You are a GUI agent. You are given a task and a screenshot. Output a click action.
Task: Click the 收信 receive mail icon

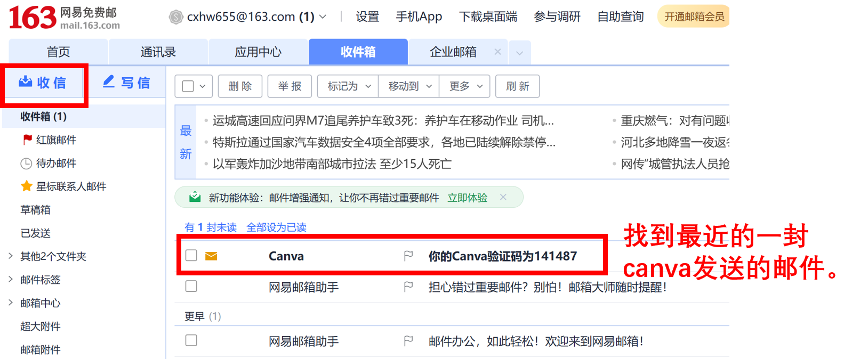26,81
